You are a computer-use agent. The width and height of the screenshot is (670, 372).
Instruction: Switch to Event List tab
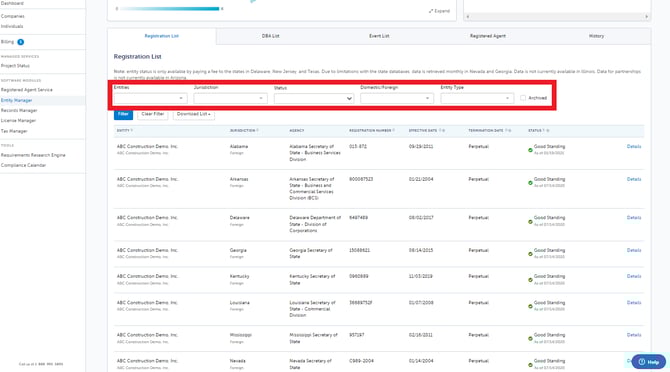click(379, 36)
